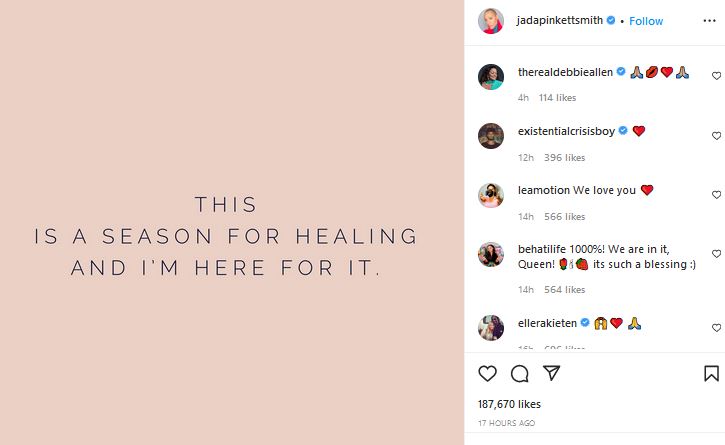View 187,670 likes list
Viewport: 725px width, 445px height.
(x=509, y=404)
